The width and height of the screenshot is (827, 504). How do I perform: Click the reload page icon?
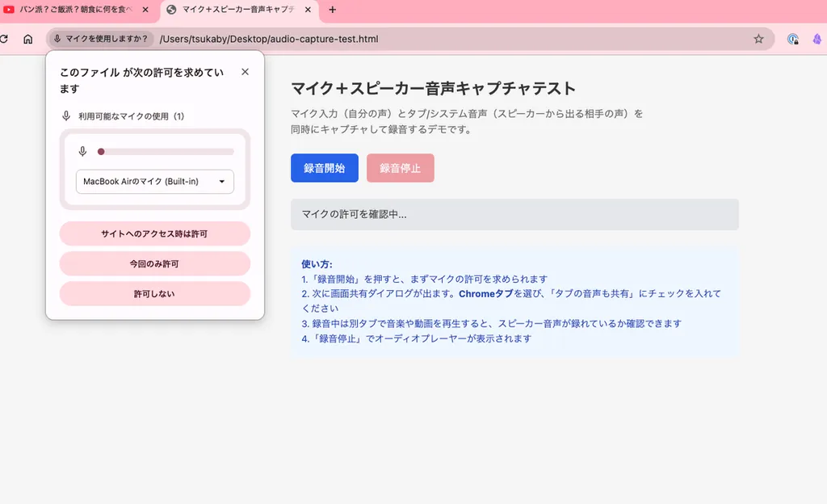click(4, 39)
